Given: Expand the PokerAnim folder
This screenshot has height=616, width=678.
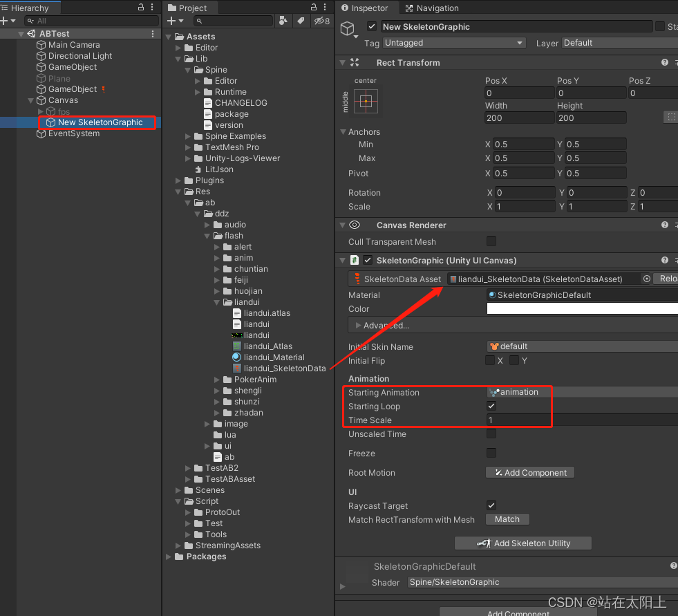Looking at the screenshot, I should (217, 380).
